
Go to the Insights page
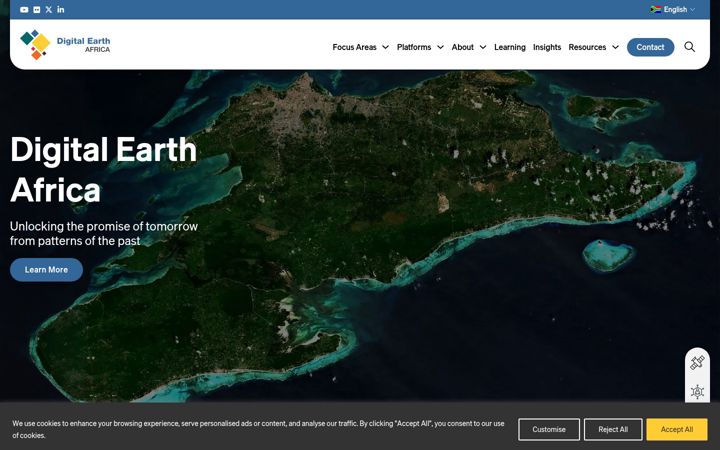547,47
